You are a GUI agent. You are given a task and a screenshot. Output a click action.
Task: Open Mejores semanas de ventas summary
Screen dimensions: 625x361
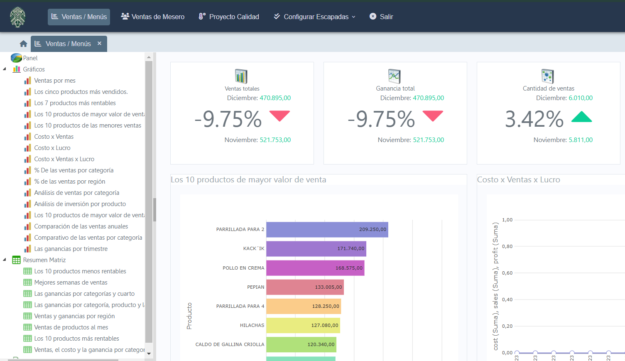pos(71,283)
